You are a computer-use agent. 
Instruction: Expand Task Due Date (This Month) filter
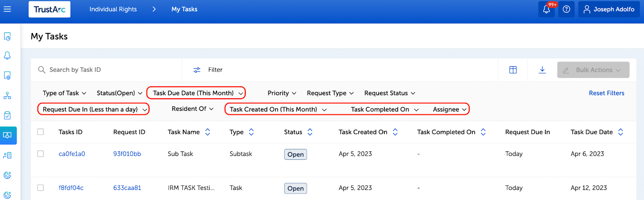click(198, 93)
